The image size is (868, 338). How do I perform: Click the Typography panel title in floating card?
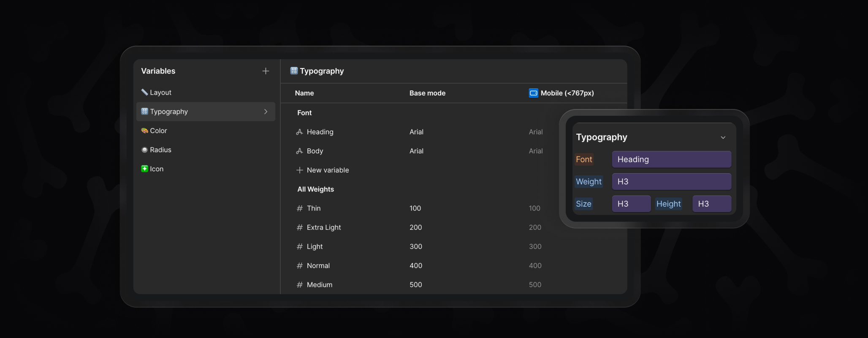[602, 137]
